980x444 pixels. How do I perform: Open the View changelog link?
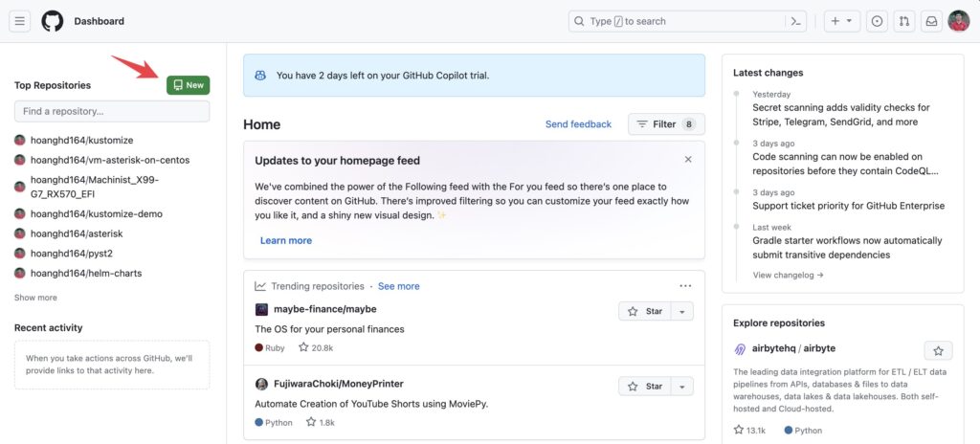pyautogui.click(x=789, y=275)
